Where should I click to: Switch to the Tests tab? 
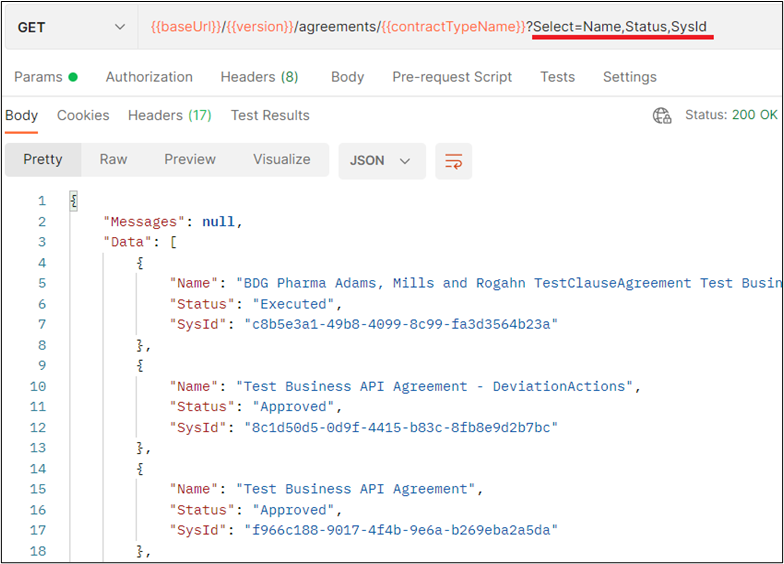[x=558, y=77]
